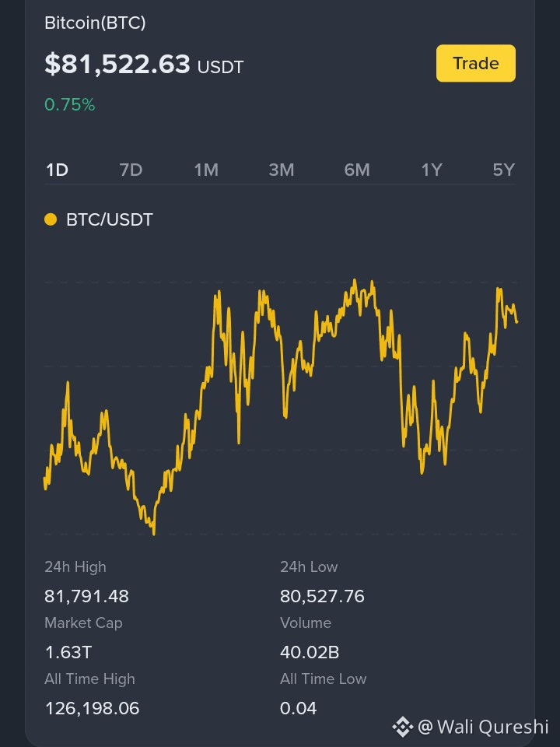
Task: Click the 24h High label
Action: [75, 567]
